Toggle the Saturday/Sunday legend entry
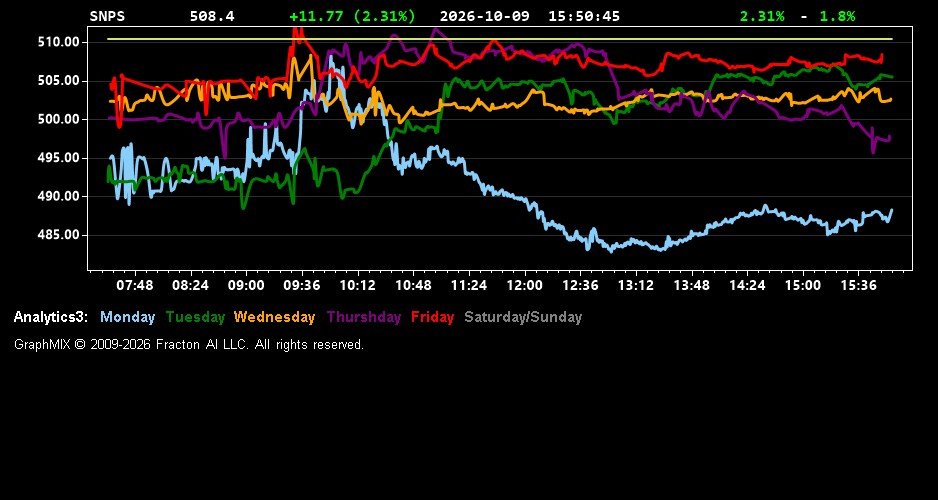This screenshot has width=938, height=500. [523, 317]
